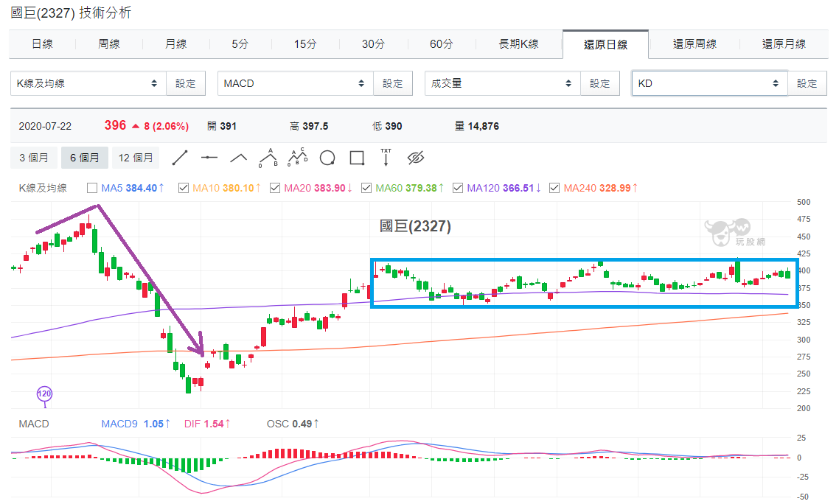Select the circle drawing tool
839x504 pixels.
click(327, 158)
